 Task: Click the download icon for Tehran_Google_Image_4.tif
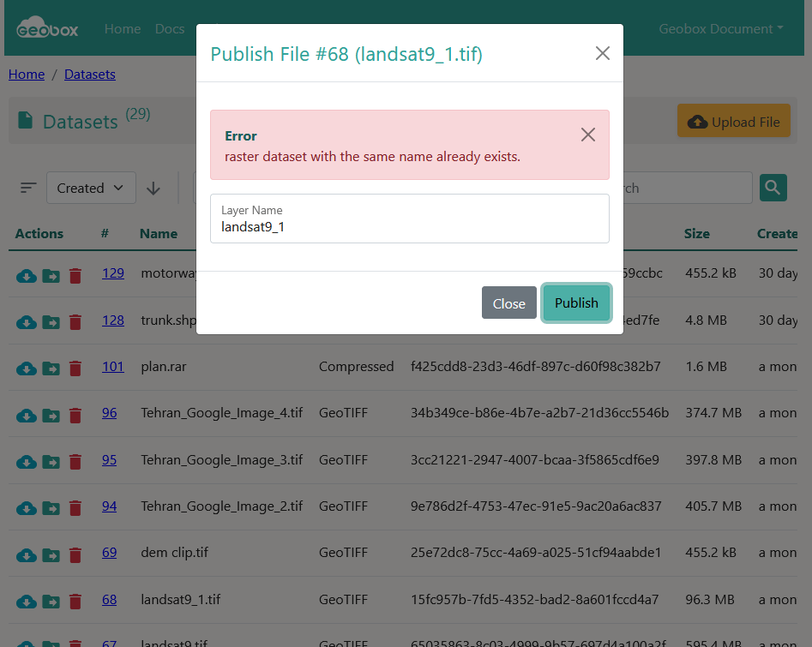point(27,415)
